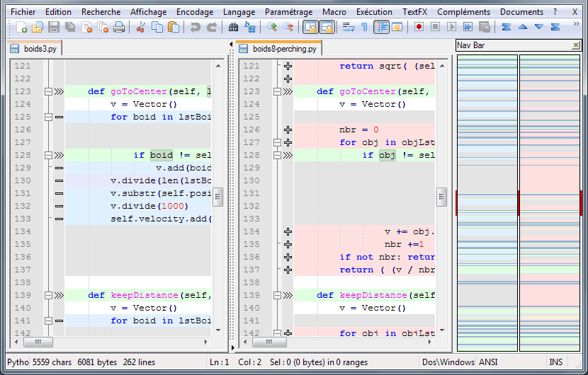Click INS mode indicator in status bar

(x=556, y=362)
